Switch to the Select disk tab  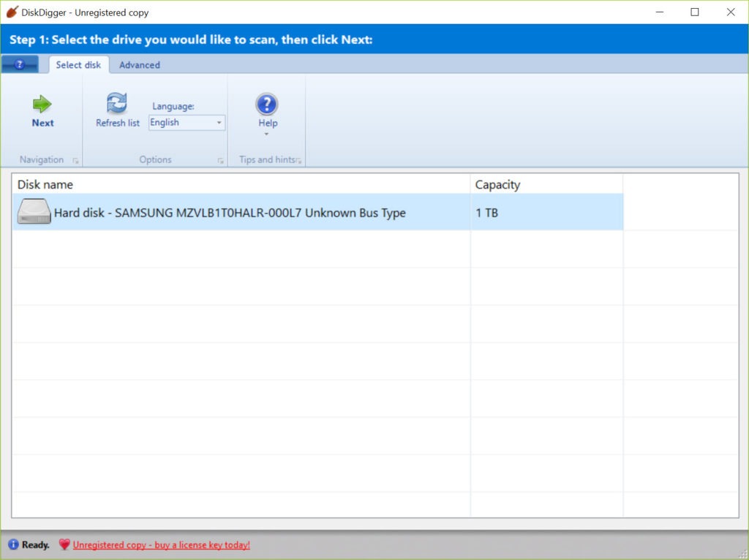tap(79, 65)
